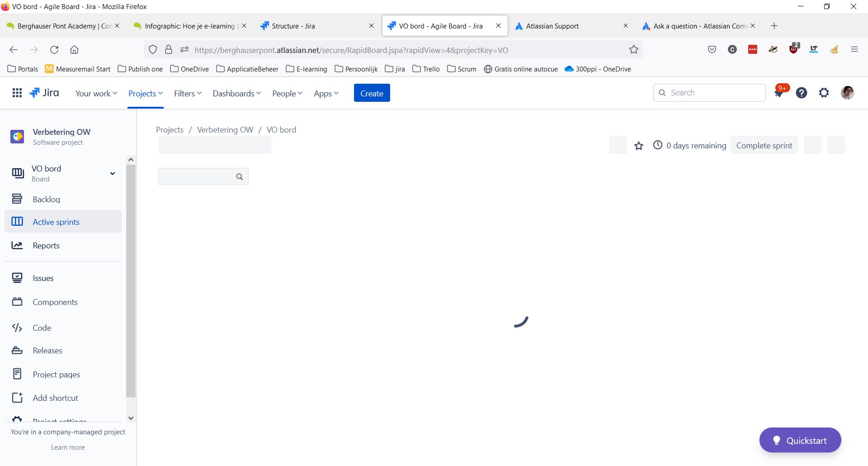Open Code in the sidebar
The height and width of the screenshot is (466, 868).
coord(63,328)
